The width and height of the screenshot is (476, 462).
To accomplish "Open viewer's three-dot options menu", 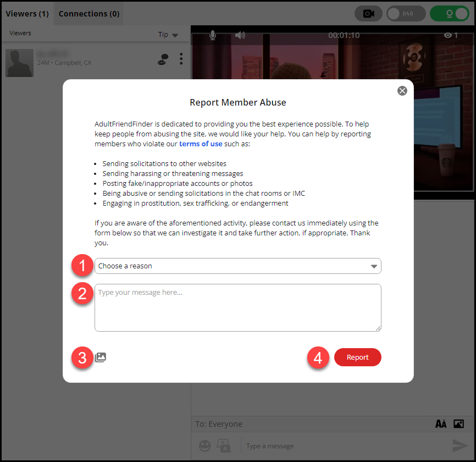I will [x=181, y=59].
